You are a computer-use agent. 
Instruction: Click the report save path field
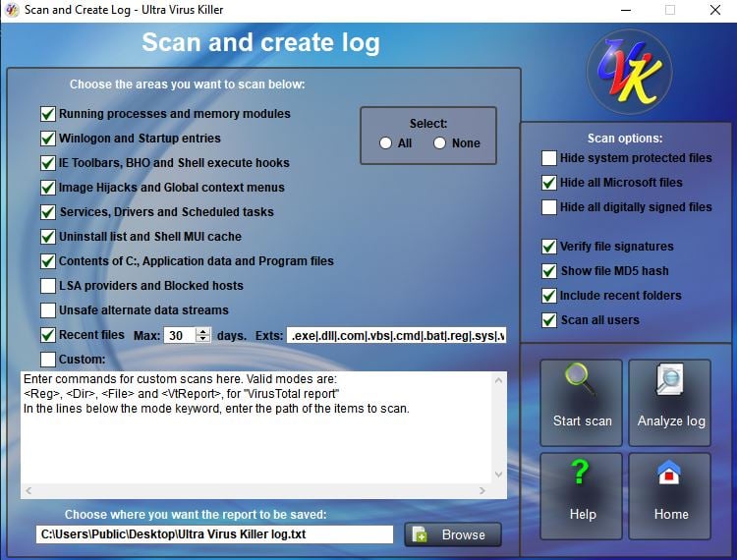click(214, 534)
